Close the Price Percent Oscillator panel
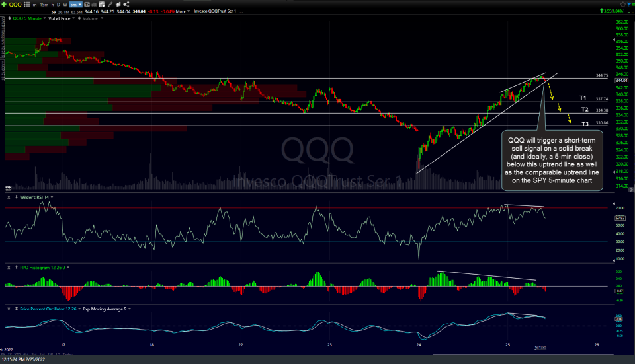 click(9, 309)
